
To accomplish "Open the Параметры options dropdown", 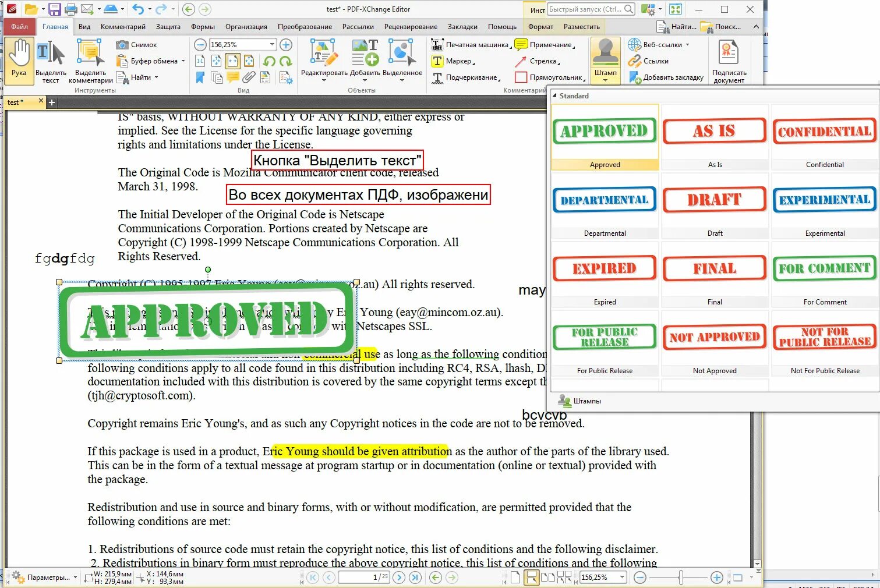I will click(44, 578).
